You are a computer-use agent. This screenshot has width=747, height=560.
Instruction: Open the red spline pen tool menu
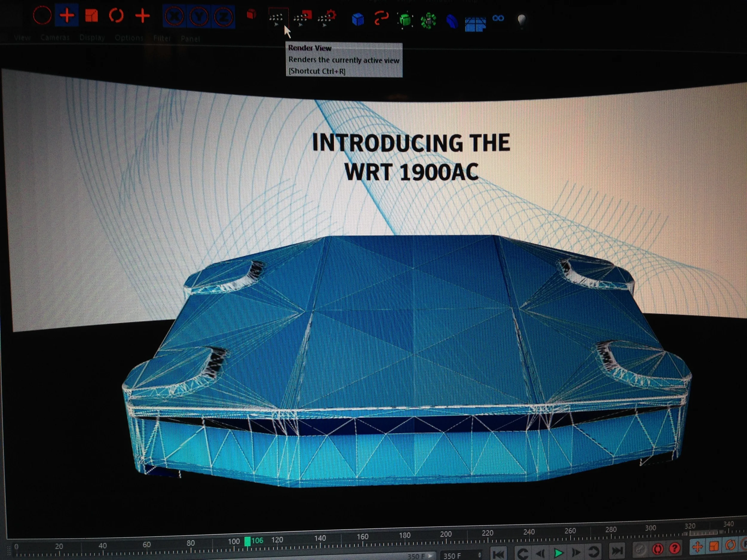point(382,18)
